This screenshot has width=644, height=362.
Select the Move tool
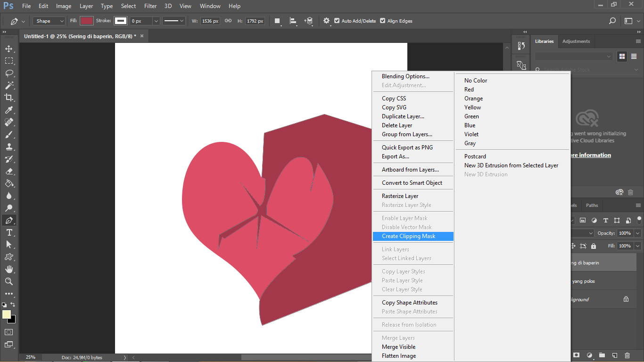pos(8,48)
